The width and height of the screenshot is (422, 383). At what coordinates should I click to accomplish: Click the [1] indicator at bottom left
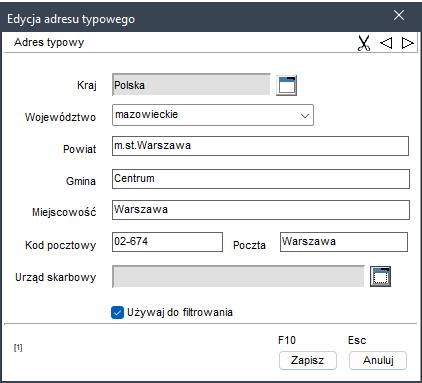(18, 348)
